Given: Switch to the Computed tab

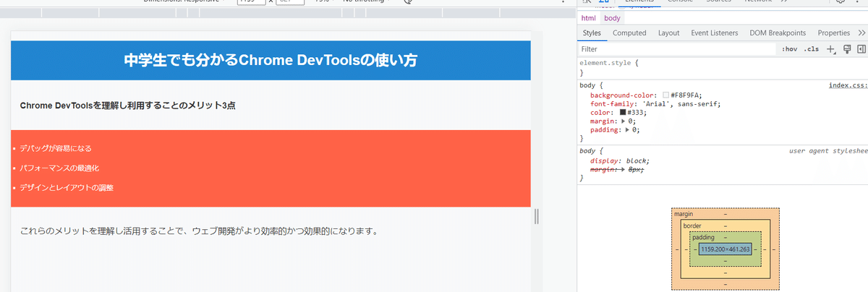Looking at the screenshot, I should click(629, 33).
